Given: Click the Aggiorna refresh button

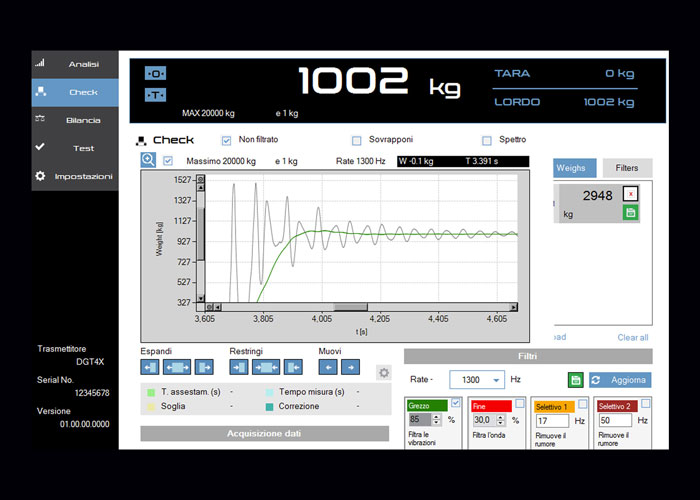Looking at the screenshot, I should (620, 380).
